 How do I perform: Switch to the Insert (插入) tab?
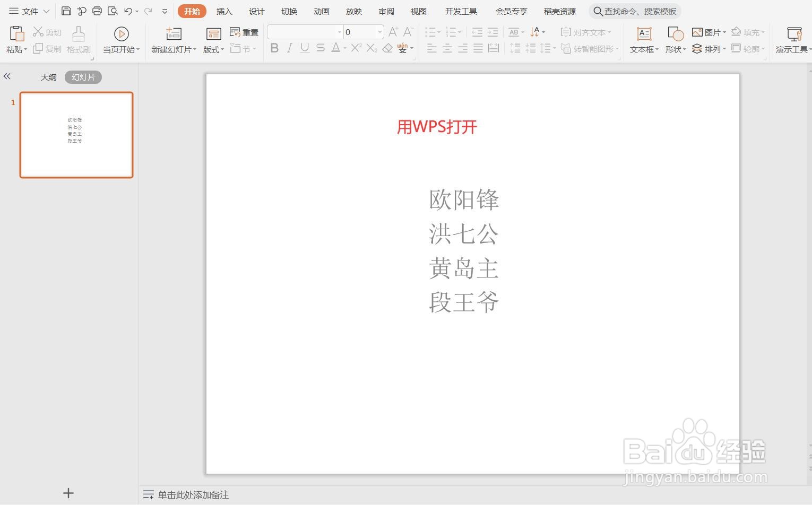tap(224, 11)
